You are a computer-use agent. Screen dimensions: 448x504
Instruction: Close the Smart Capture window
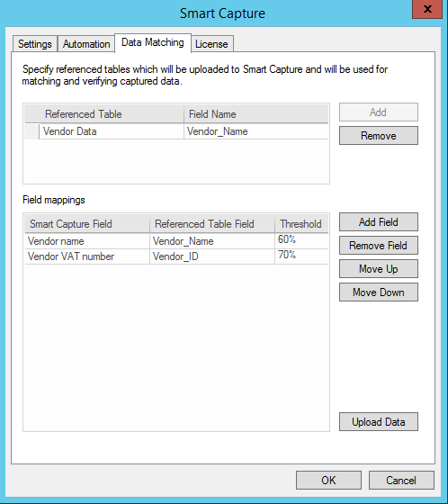click(x=427, y=9)
